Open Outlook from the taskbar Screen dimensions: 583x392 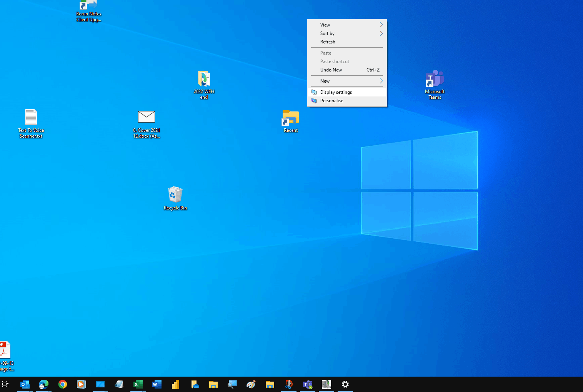pos(25,384)
